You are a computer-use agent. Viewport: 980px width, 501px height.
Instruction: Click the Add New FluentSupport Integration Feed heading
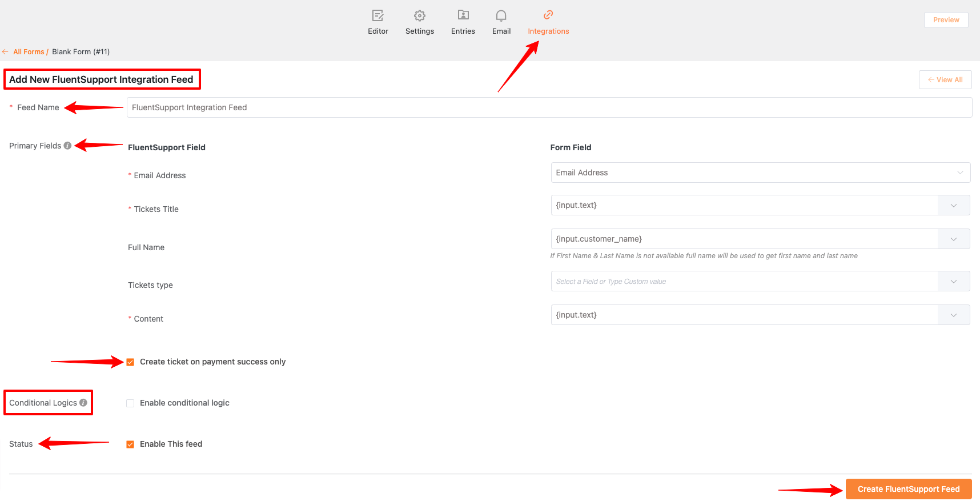pos(101,79)
